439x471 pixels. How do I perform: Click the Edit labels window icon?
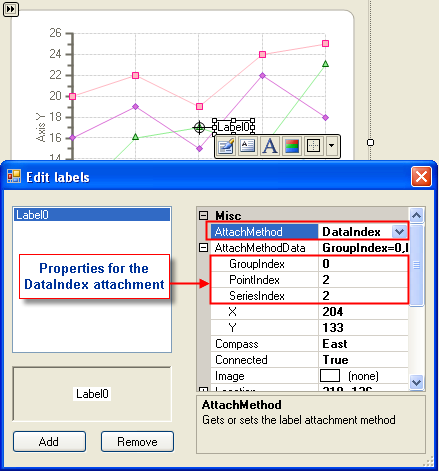[x=14, y=177]
